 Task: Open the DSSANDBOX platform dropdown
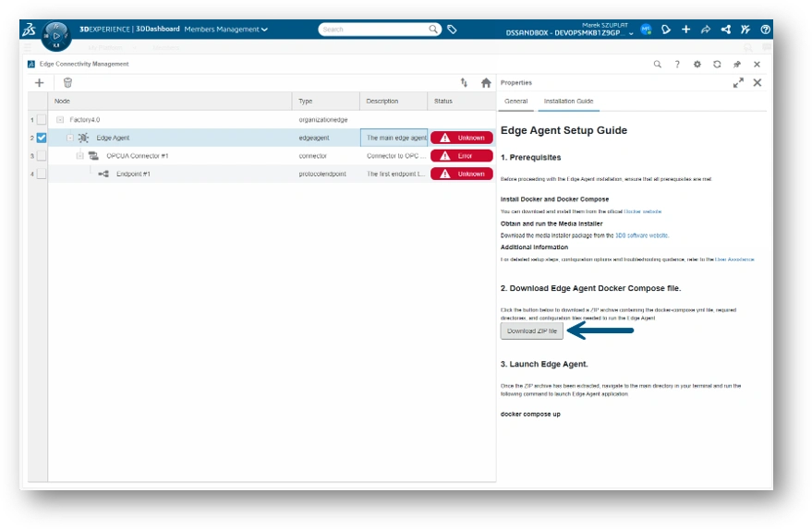click(570, 33)
